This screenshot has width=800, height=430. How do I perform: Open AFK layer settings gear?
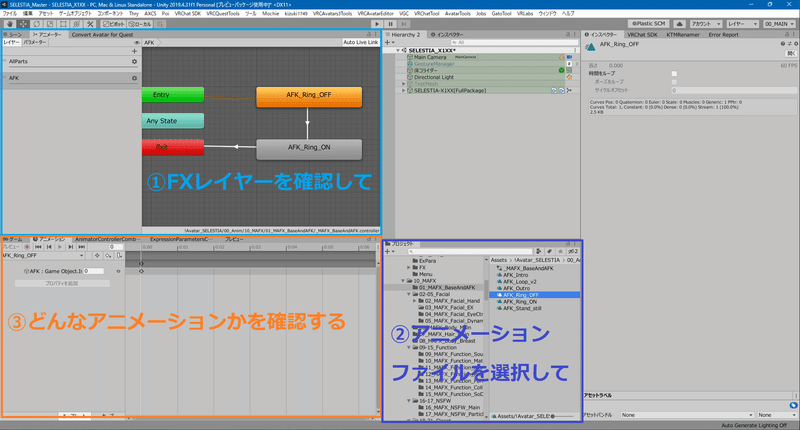134,78
